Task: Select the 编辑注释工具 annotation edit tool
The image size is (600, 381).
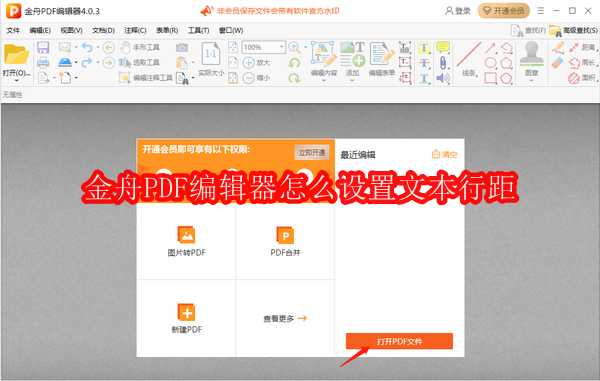Action: [145, 78]
